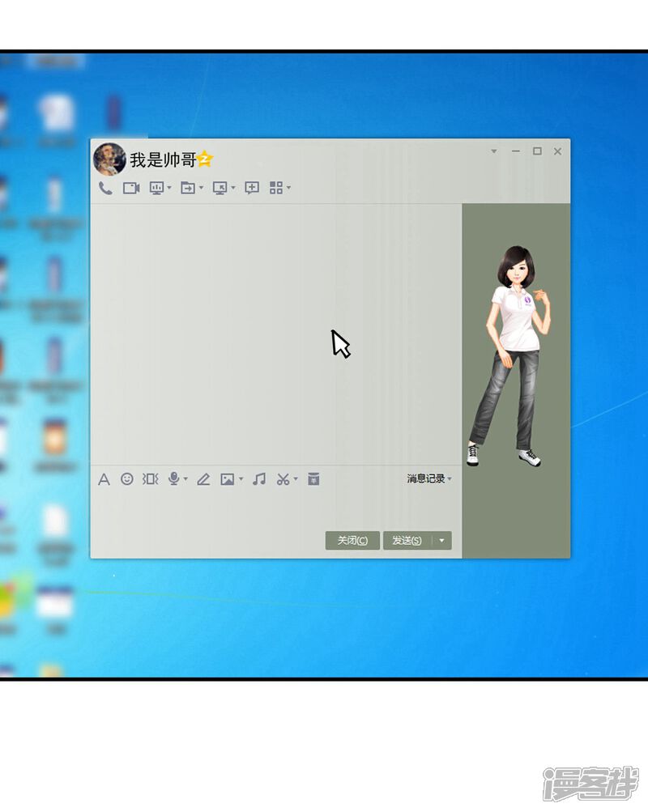The image size is (648, 812).
Task: Start a voice call with phone icon
Action: pyautogui.click(x=105, y=188)
